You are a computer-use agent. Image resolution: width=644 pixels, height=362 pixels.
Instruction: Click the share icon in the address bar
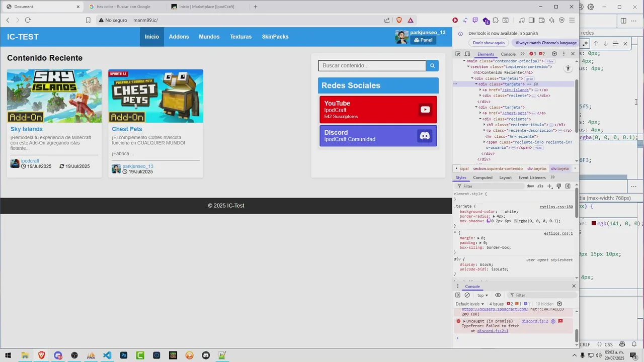[387, 20]
